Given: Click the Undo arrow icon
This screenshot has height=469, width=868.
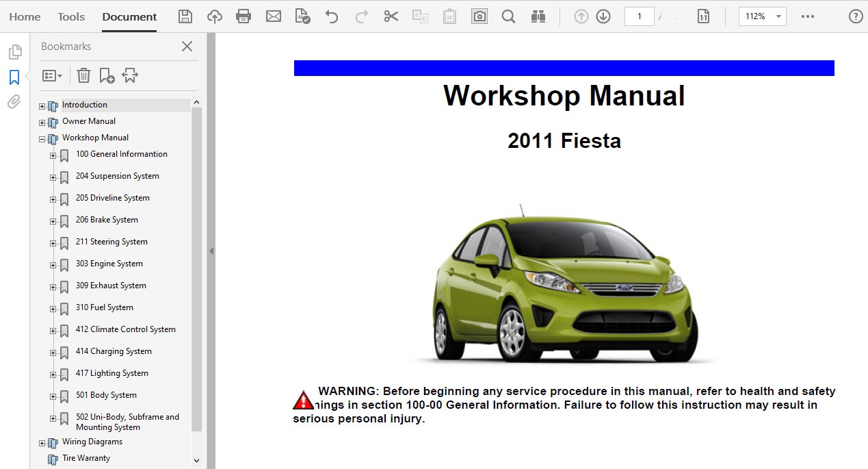Looking at the screenshot, I should point(332,16).
